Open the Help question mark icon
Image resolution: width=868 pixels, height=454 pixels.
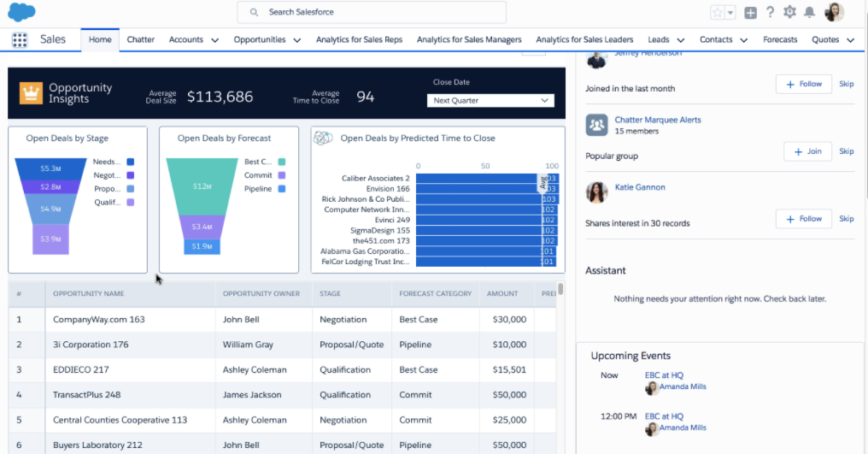[x=770, y=12]
